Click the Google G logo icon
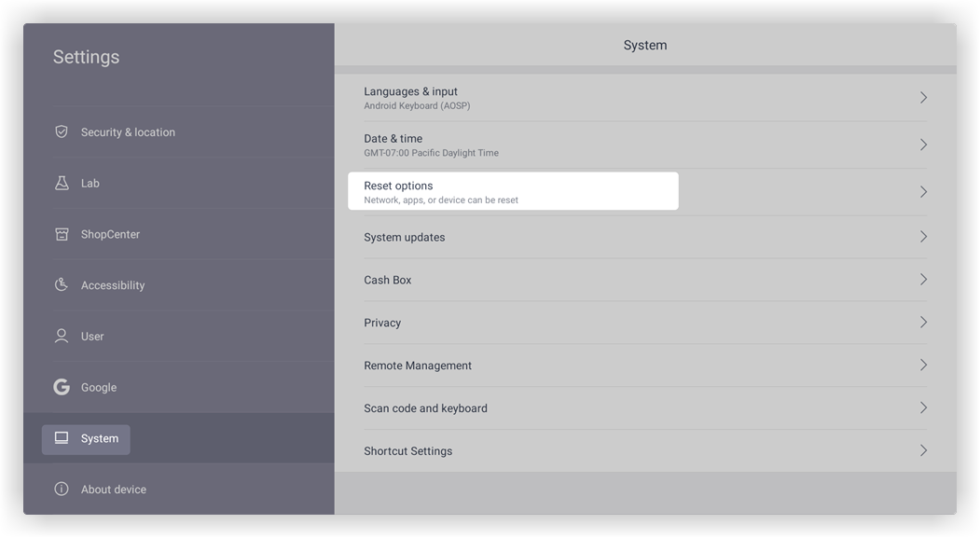Image resolution: width=980 pixels, height=538 pixels. 62,387
